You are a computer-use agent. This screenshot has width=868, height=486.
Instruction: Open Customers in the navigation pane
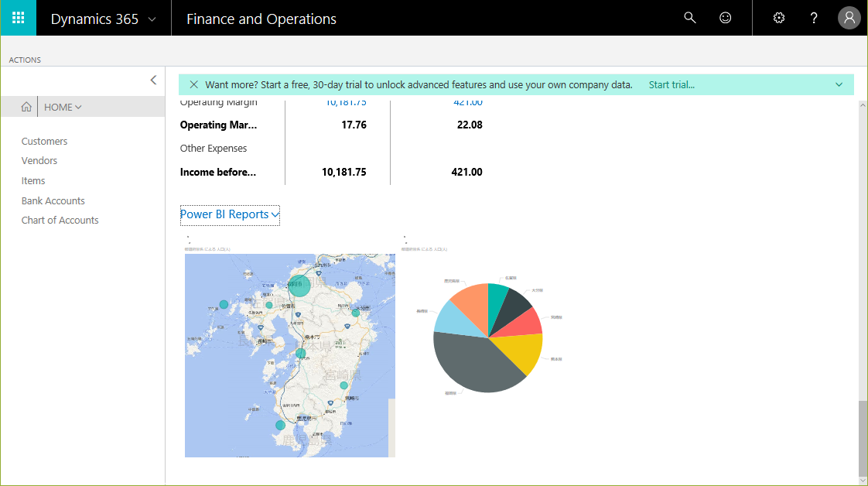pos(44,141)
